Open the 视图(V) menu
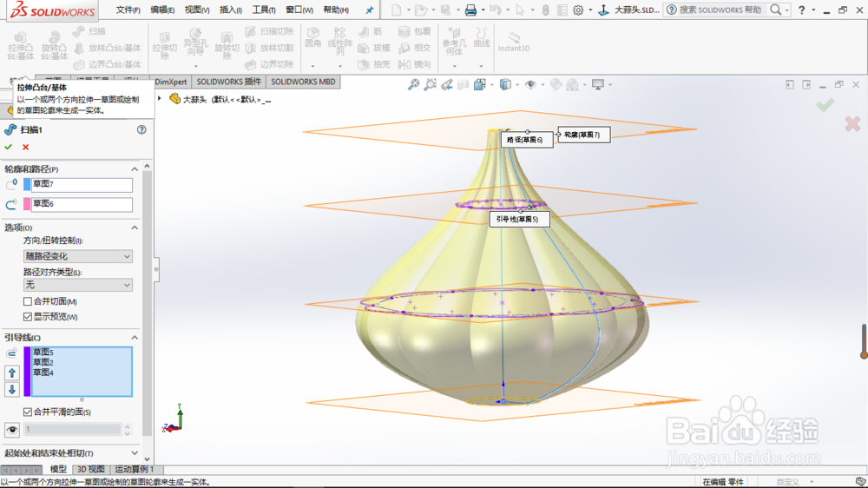Viewport: 868px width, 488px height. 196,10
